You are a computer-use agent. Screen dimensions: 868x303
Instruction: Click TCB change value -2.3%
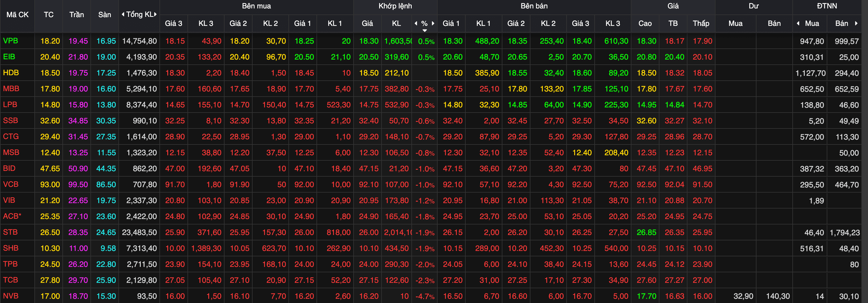coord(425,280)
